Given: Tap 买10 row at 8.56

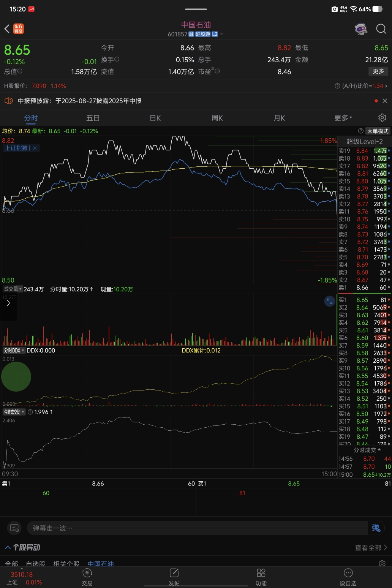Looking at the screenshot, I should point(364,368).
